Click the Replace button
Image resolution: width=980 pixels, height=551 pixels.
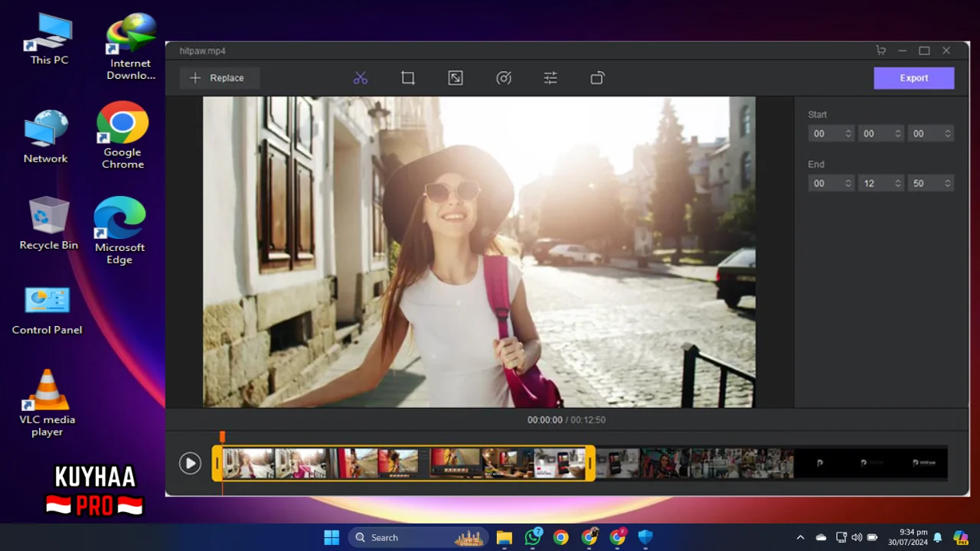(x=220, y=78)
